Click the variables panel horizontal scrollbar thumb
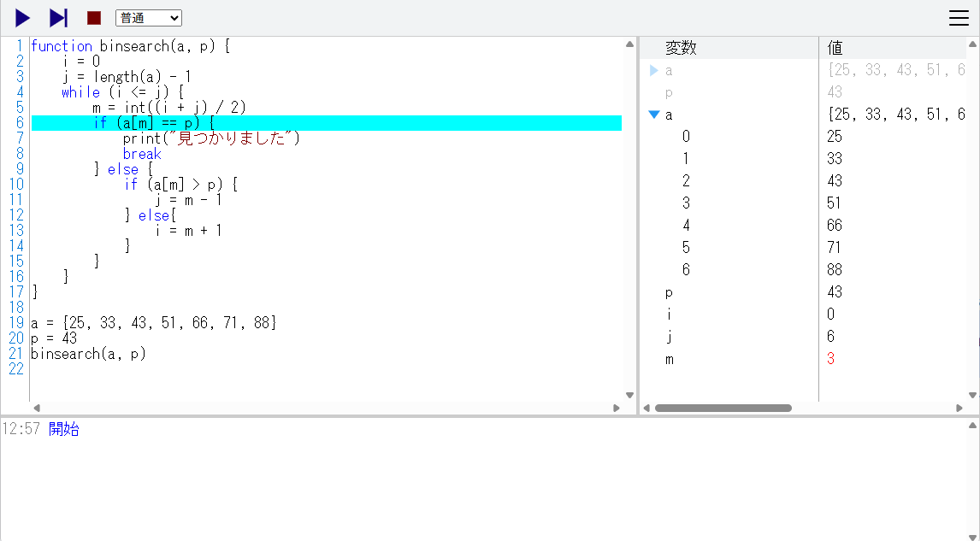 click(x=723, y=408)
